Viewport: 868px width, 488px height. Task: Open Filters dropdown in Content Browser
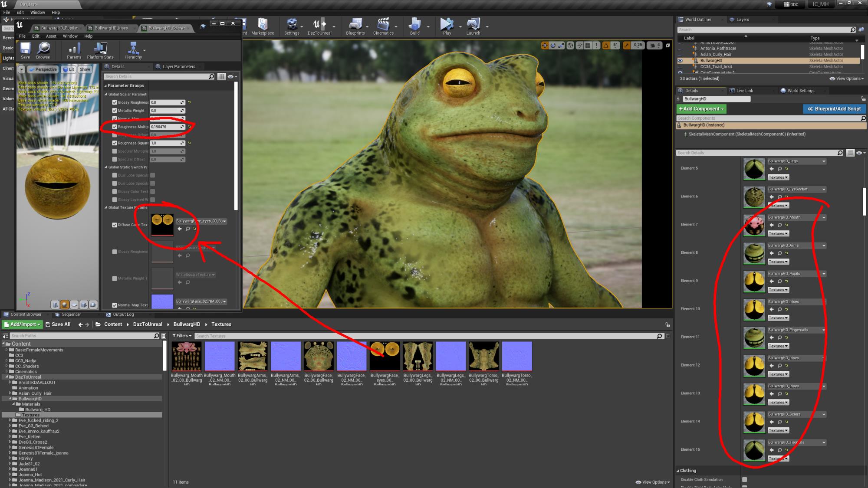[182, 336]
